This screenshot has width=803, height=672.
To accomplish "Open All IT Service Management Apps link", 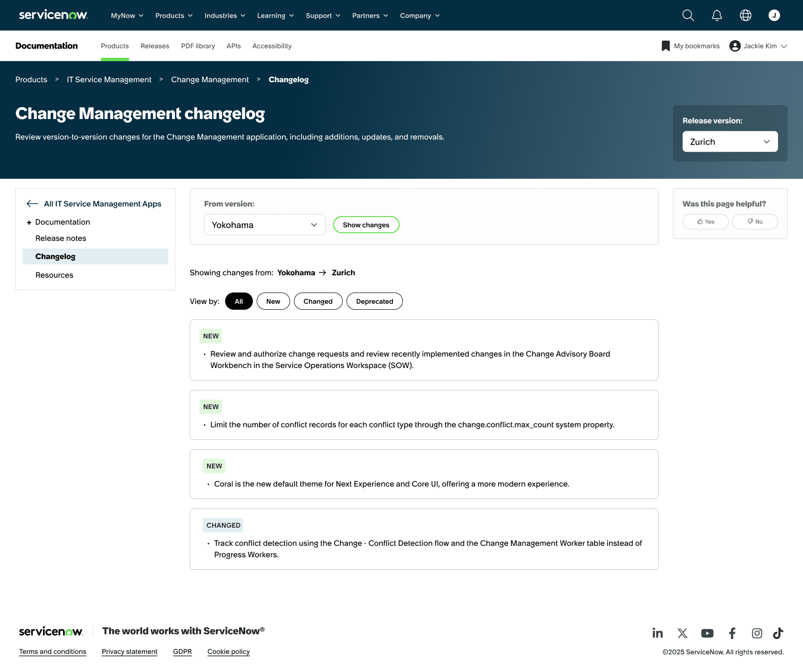I will pos(103,204).
